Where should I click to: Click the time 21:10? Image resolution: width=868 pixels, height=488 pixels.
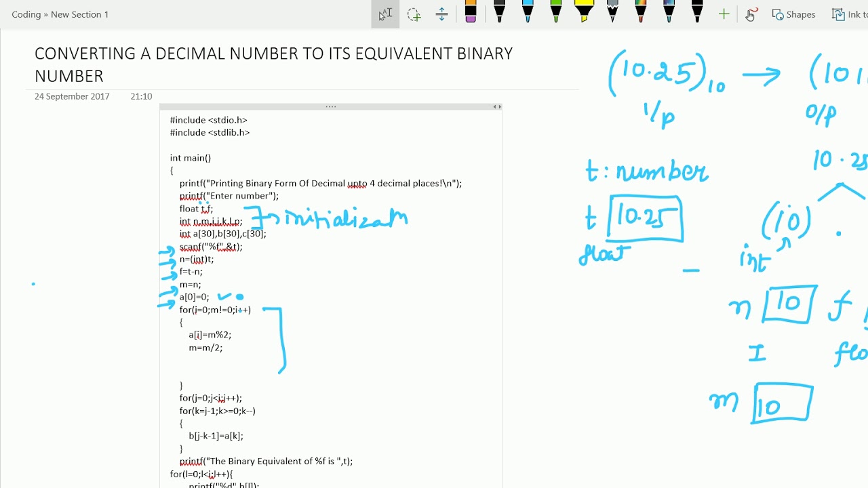(141, 96)
